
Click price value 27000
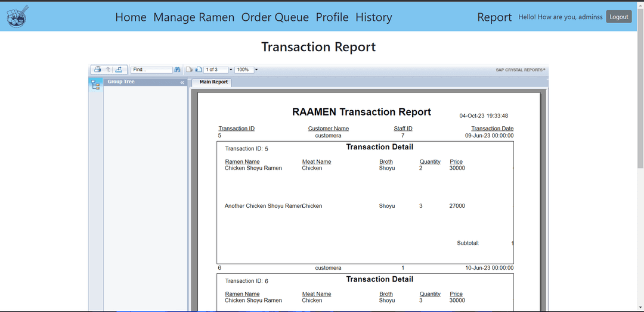[457, 206]
